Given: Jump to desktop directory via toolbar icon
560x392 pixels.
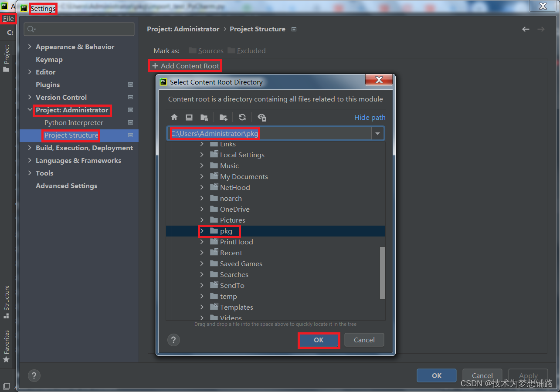Looking at the screenshot, I should tap(189, 117).
